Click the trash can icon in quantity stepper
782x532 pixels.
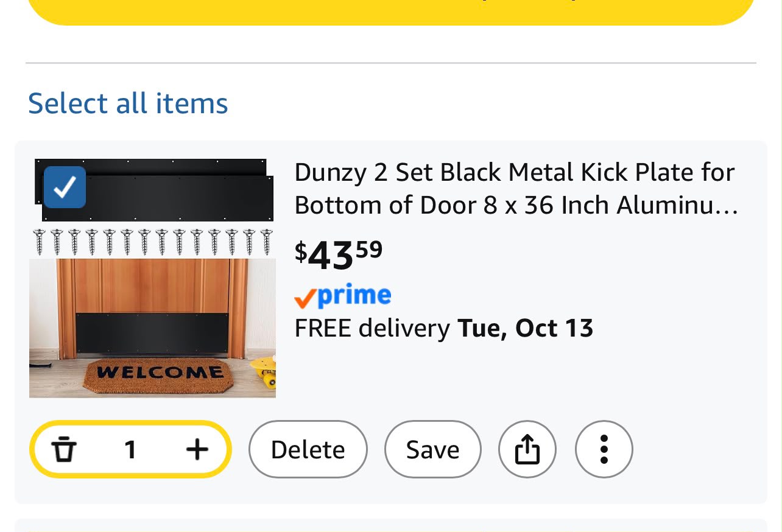(64, 450)
